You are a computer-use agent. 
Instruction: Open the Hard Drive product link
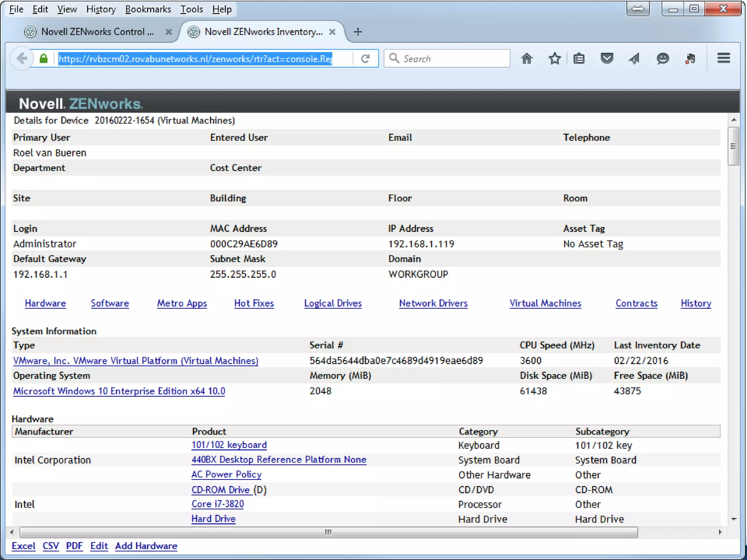pos(213,519)
